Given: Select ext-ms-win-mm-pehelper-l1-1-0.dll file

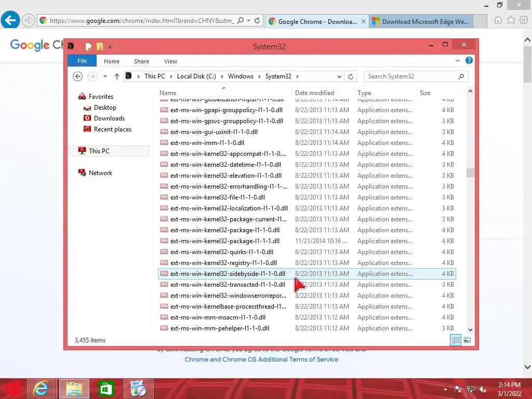Looking at the screenshot, I should click(x=307, y=328).
